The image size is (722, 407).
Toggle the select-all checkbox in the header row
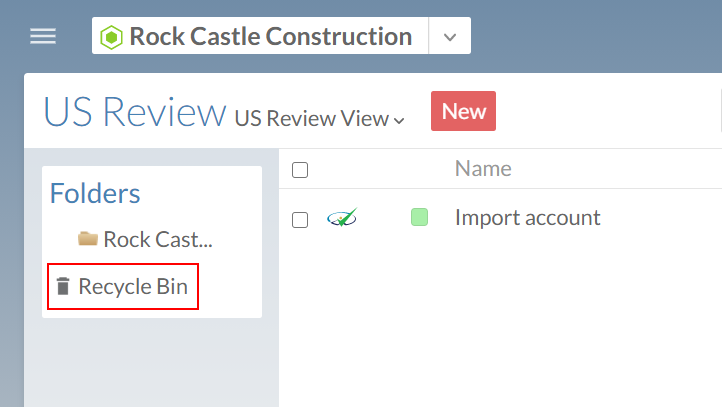(300, 170)
